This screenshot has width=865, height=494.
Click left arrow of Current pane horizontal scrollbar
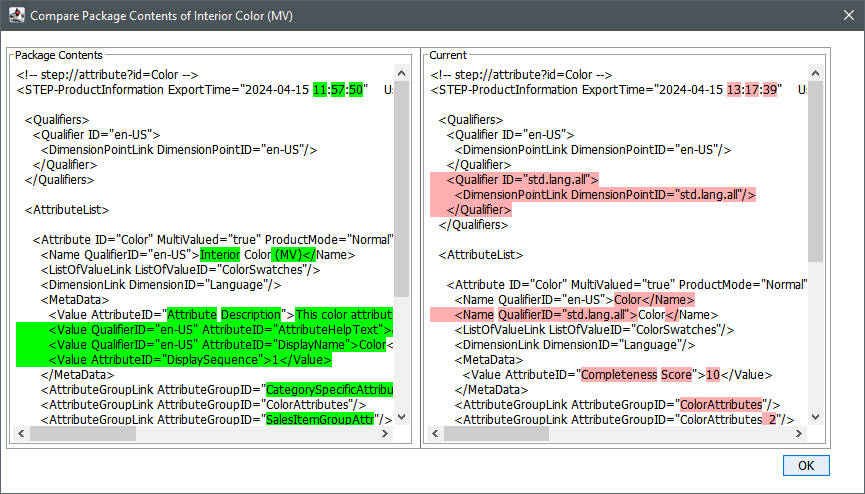436,434
